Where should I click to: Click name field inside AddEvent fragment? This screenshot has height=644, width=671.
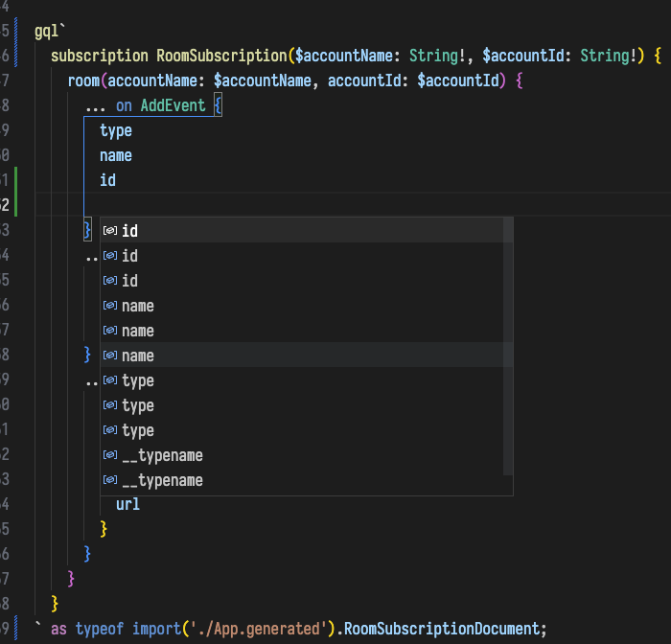pyautogui.click(x=116, y=156)
